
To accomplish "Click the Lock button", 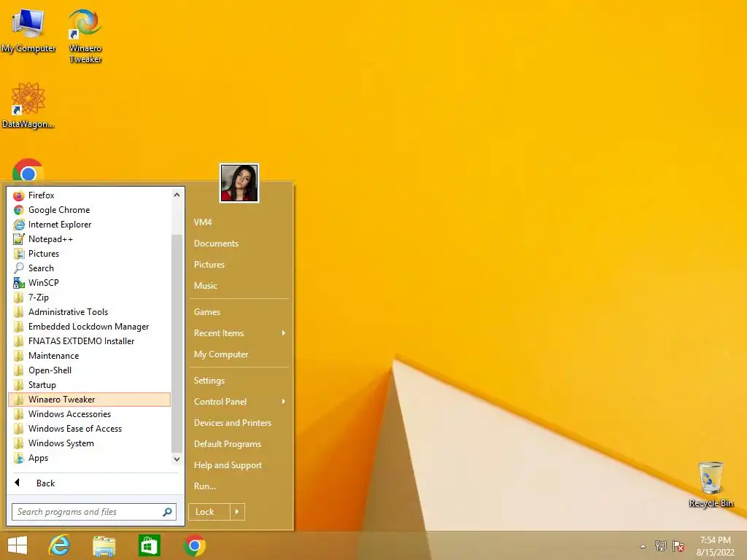I will [x=209, y=512].
